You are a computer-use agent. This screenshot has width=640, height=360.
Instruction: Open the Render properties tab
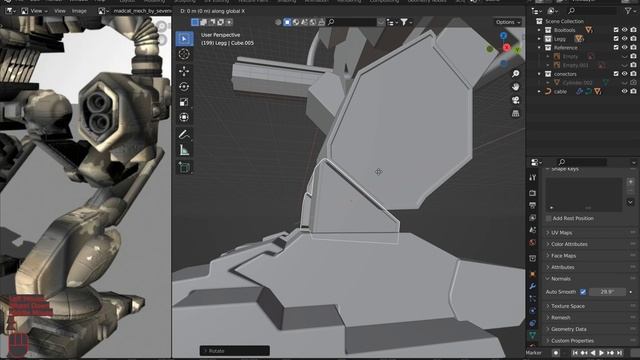(532, 193)
